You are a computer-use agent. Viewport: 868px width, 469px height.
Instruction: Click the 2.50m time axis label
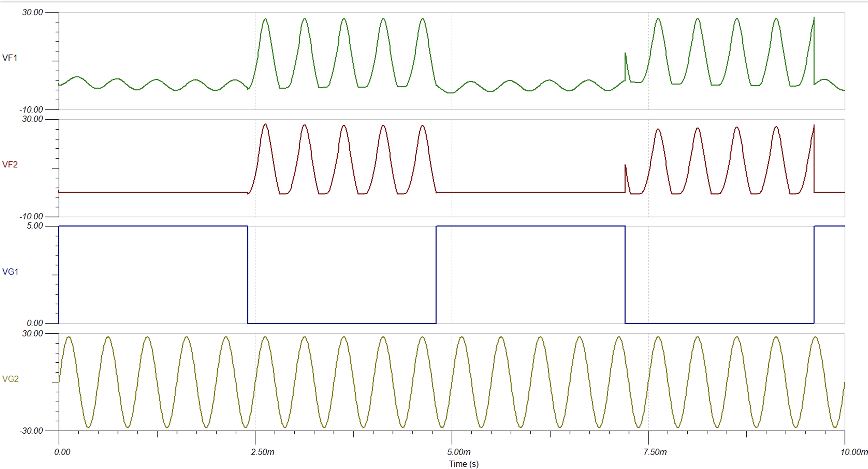[263, 452]
